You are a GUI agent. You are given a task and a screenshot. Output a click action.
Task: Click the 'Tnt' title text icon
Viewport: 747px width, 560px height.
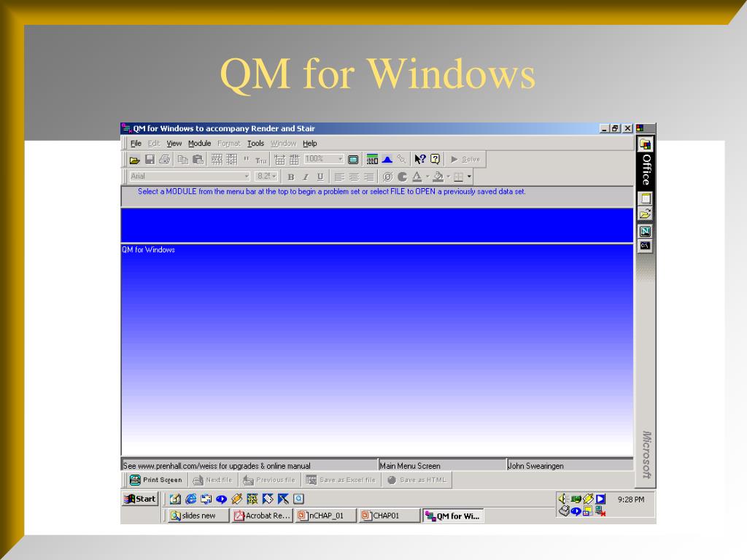coord(261,160)
